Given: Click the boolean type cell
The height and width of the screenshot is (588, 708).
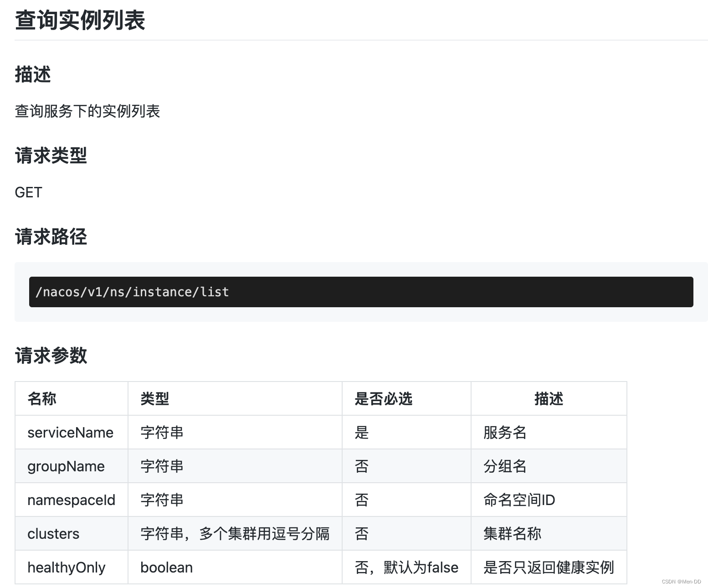Looking at the screenshot, I should [x=235, y=567].
